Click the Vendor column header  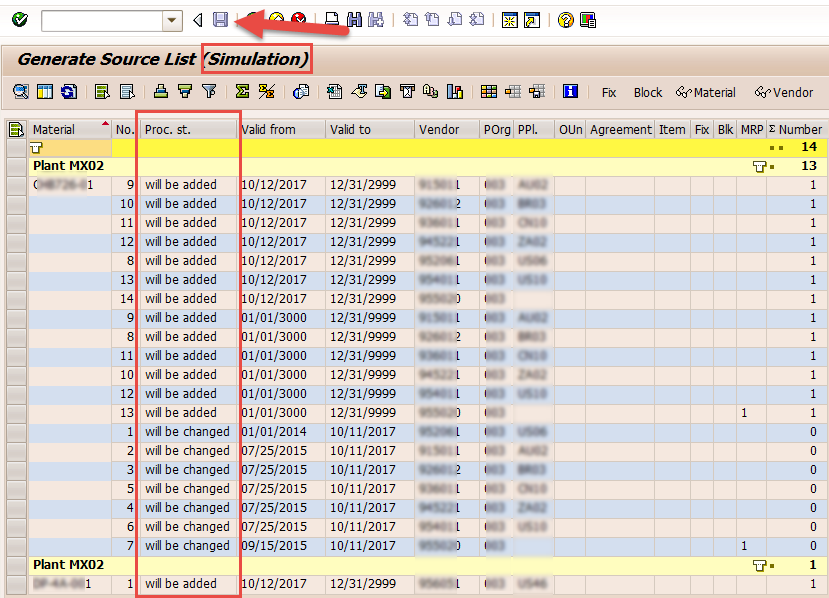coord(446,130)
